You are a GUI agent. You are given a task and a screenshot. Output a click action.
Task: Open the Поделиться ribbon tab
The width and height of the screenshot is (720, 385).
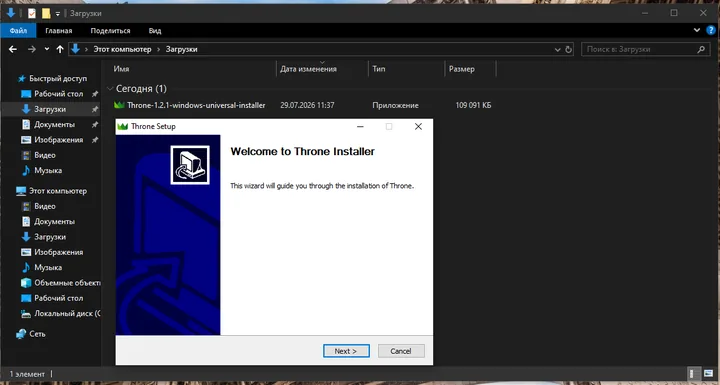pyautogui.click(x=110, y=31)
